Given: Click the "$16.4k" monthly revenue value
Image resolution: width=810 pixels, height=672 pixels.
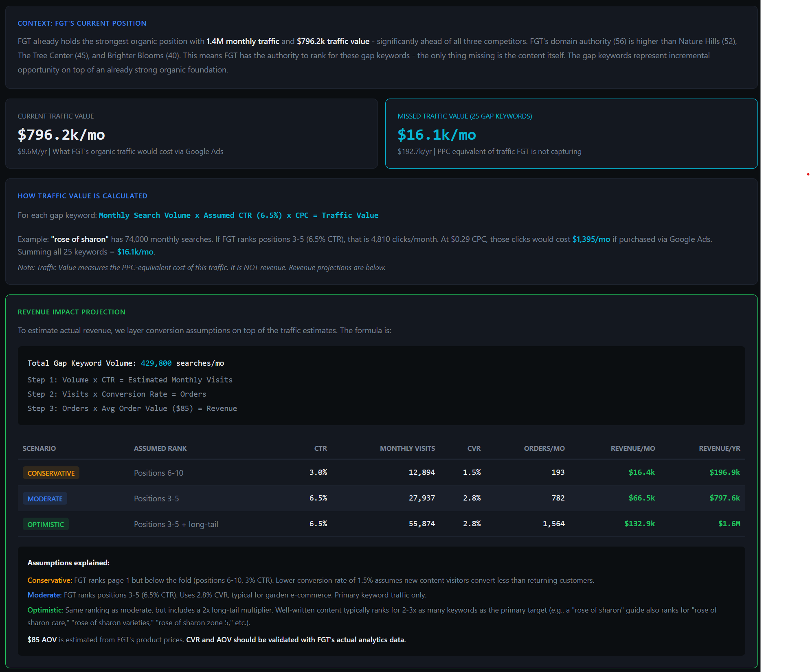Looking at the screenshot, I should tap(642, 472).
